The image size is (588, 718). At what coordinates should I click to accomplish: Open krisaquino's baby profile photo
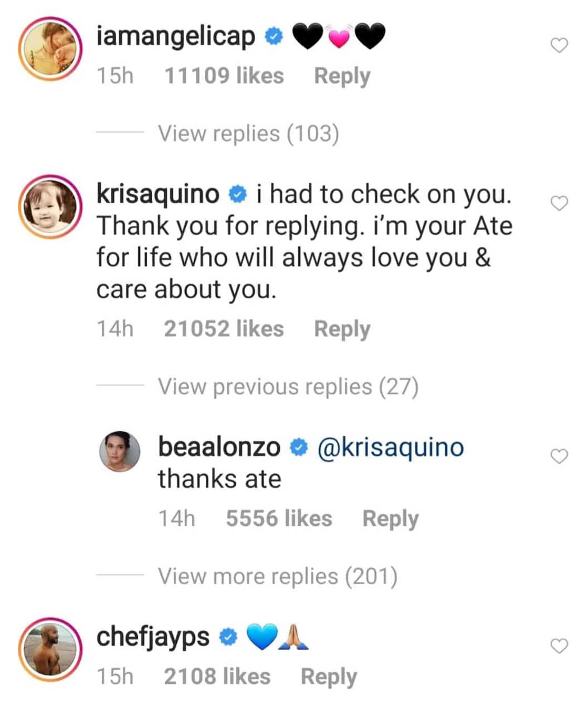coord(50,206)
